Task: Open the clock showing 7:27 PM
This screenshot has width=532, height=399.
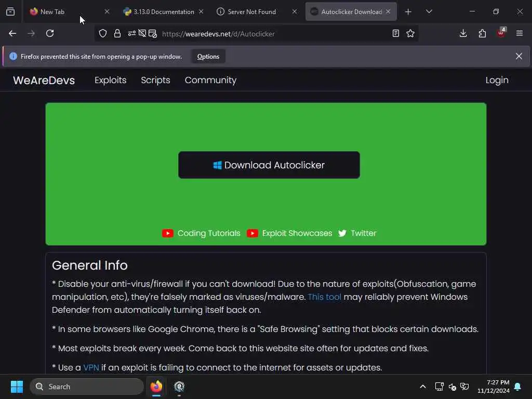Action: point(494,387)
